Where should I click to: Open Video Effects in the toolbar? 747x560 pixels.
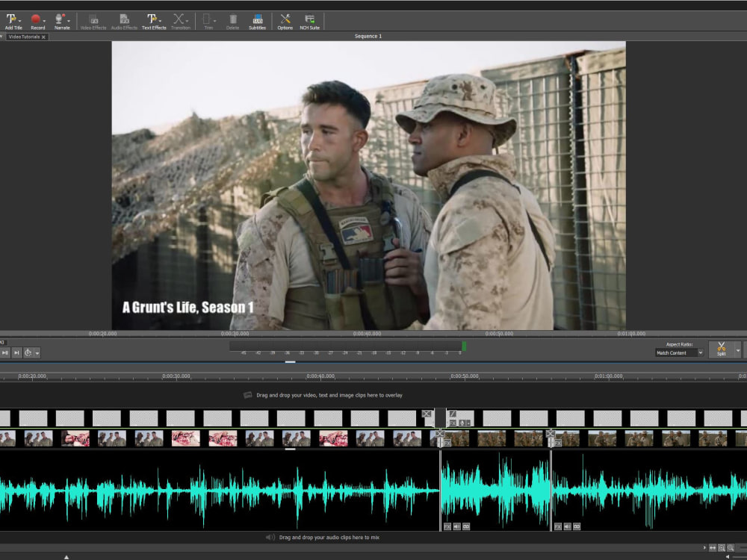[x=93, y=22]
